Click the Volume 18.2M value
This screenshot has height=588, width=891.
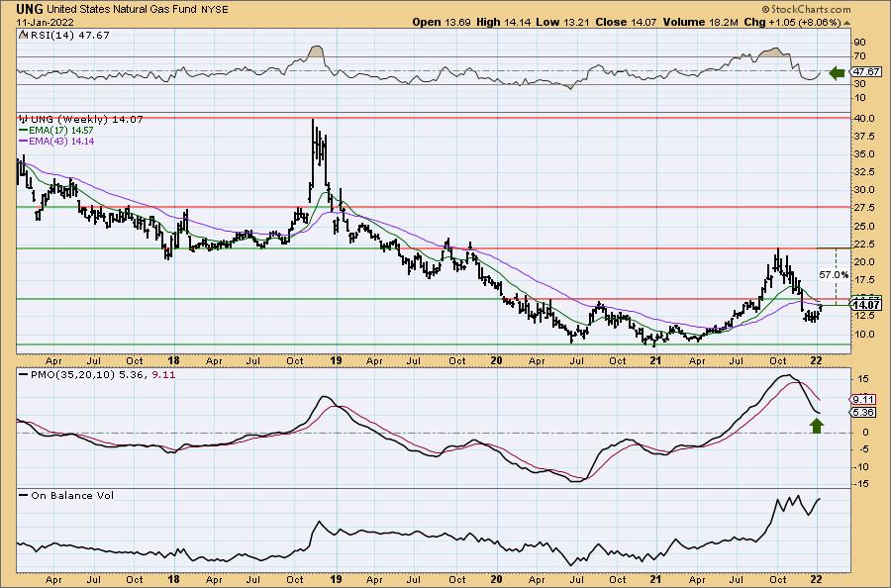pyautogui.click(x=700, y=22)
